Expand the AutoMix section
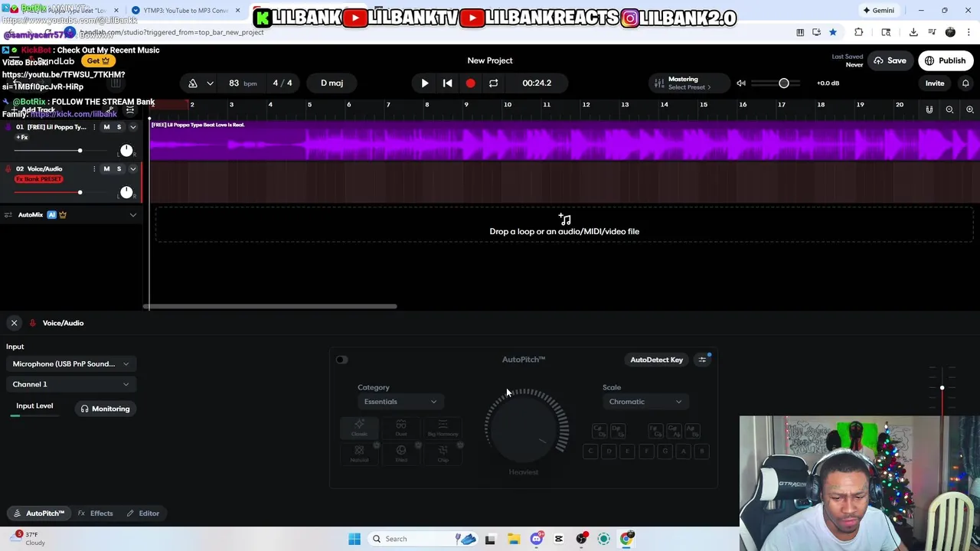The height and width of the screenshot is (551, 980). click(x=133, y=215)
